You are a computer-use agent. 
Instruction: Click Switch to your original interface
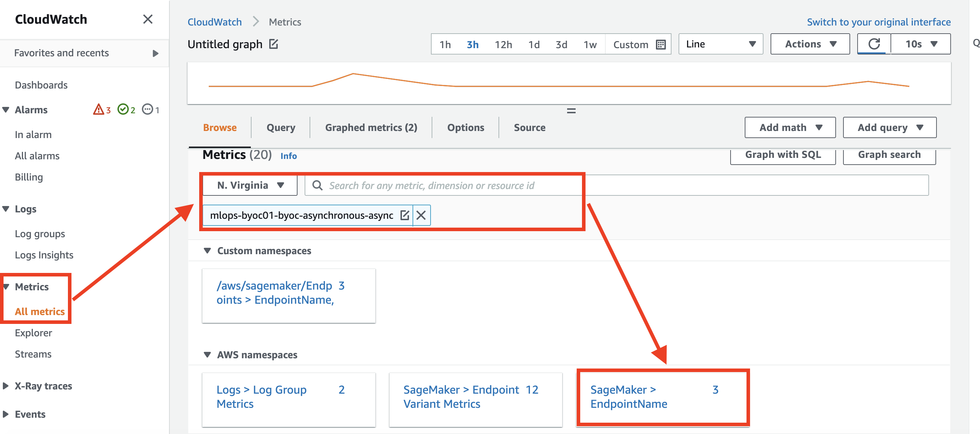pyautogui.click(x=878, y=22)
